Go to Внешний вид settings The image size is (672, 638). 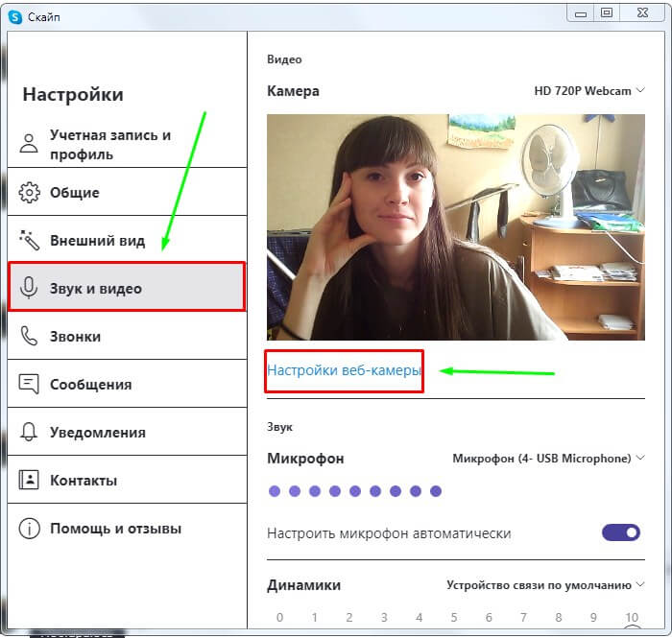pyautogui.click(x=128, y=240)
